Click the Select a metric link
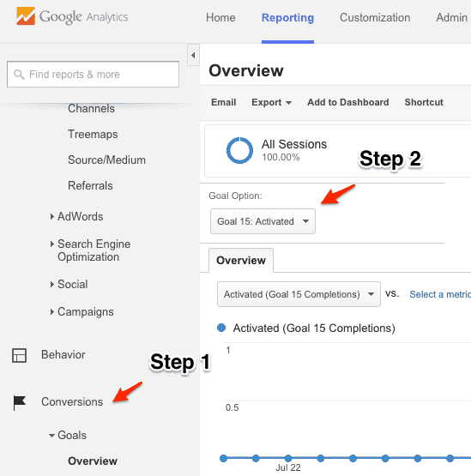The image size is (471, 476). pos(440,294)
